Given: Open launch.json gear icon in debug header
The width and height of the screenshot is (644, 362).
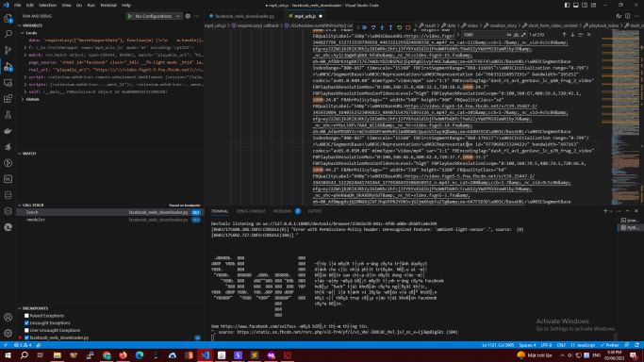Looking at the screenshot, I should pyautogui.click(x=188, y=16).
